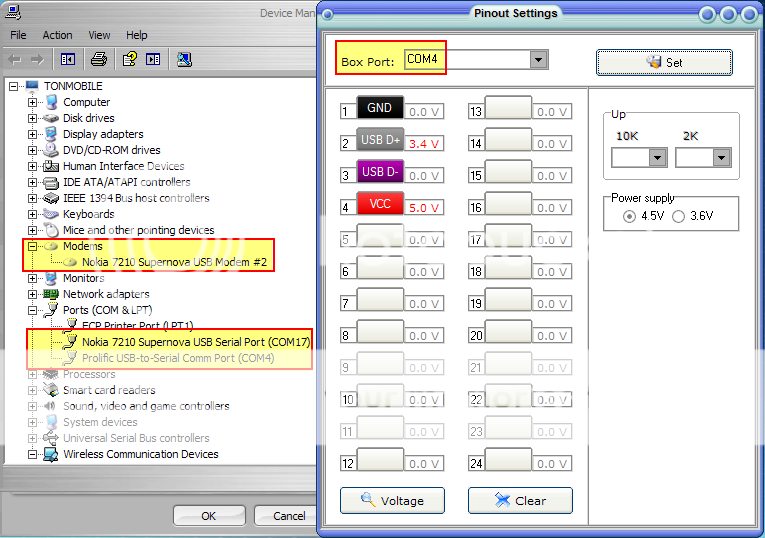Click the empty pin 24 assignment button
The image size is (765, 538).
(x=508, y=459)
